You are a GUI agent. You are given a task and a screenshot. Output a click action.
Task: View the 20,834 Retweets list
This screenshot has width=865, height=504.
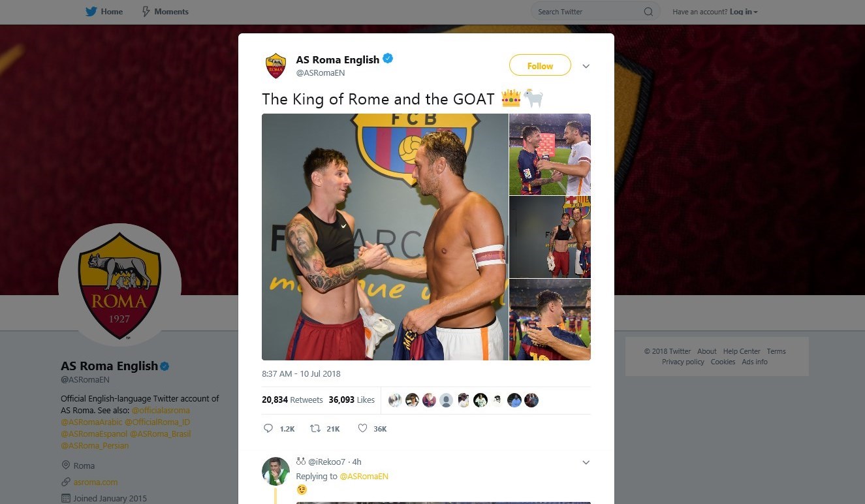(x=292, y=400)
